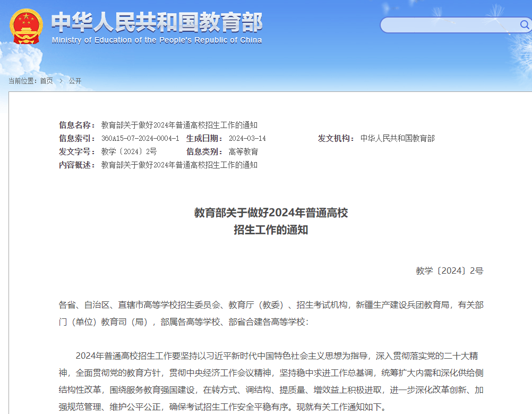Click the national emblem logo

pyautogui.click(x=26, y=26)
